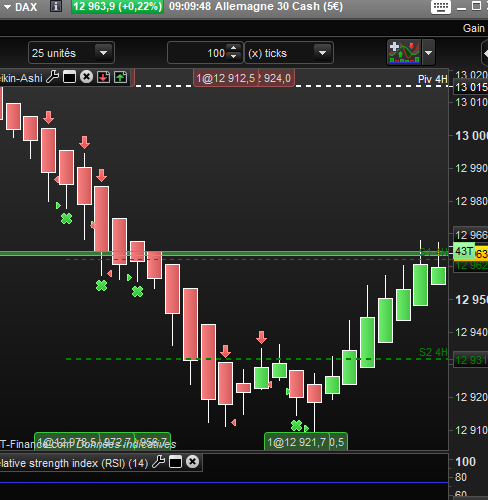Screen dimensions: 488x500
Task: Open the add indicators and systems icon
Action: 404,52
